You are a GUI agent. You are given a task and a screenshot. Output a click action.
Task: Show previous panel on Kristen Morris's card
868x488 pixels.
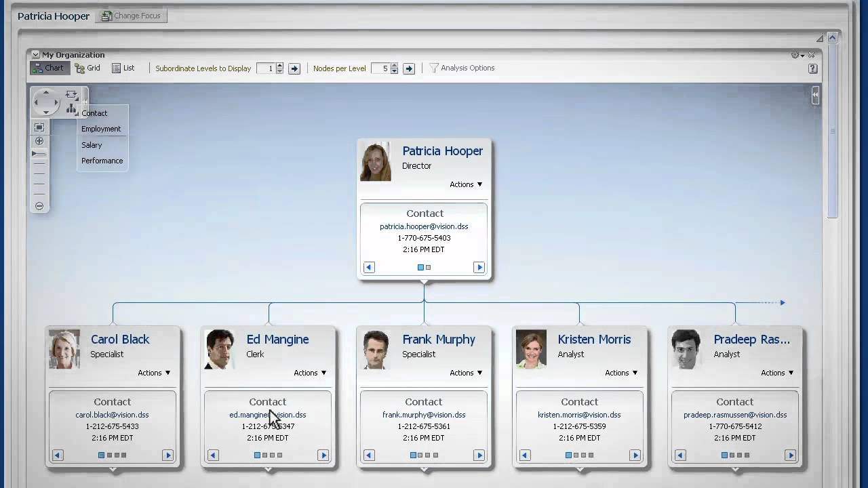coord(525,455)
